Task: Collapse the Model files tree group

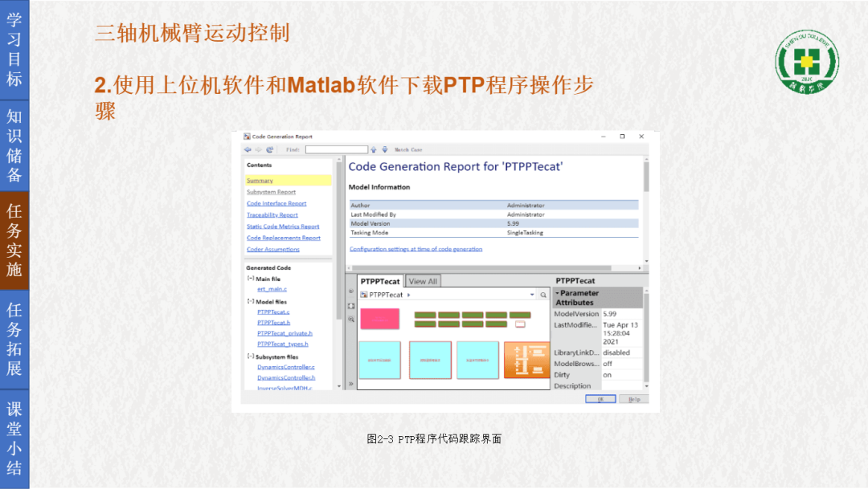Action: 251,301
